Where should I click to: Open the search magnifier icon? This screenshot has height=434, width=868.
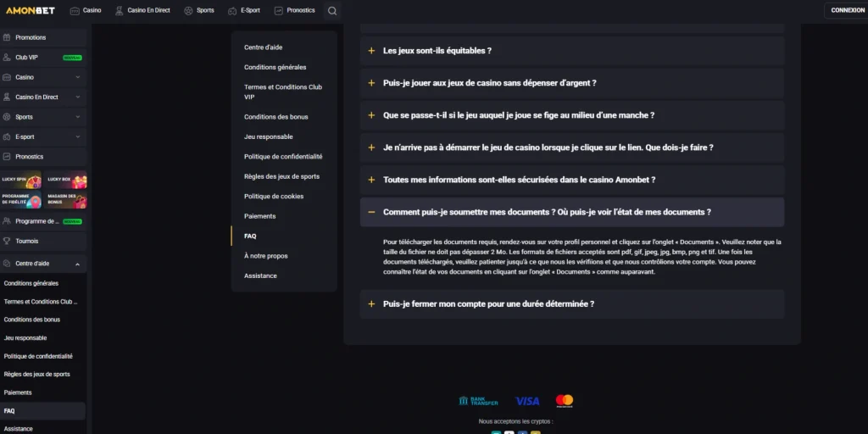point(332,10)
